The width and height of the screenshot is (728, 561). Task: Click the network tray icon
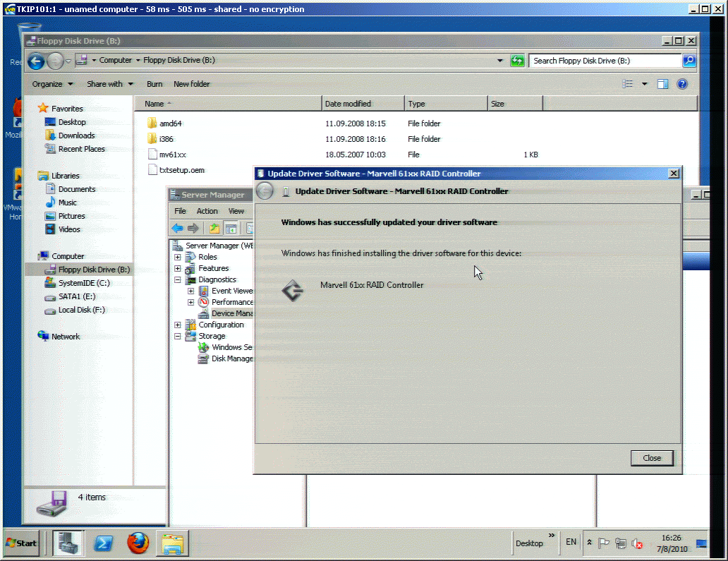(620, 543)
